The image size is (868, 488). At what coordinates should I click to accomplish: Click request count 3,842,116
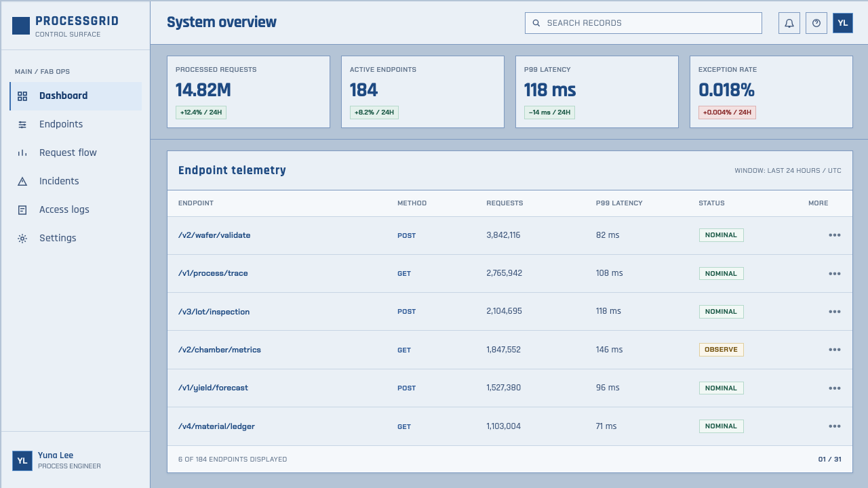point(503,235)
